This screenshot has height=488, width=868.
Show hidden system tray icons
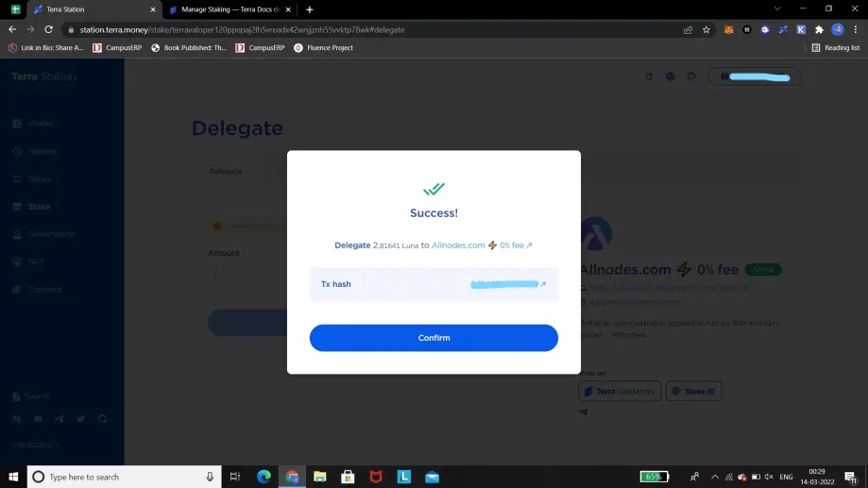[x=715, y=477]
